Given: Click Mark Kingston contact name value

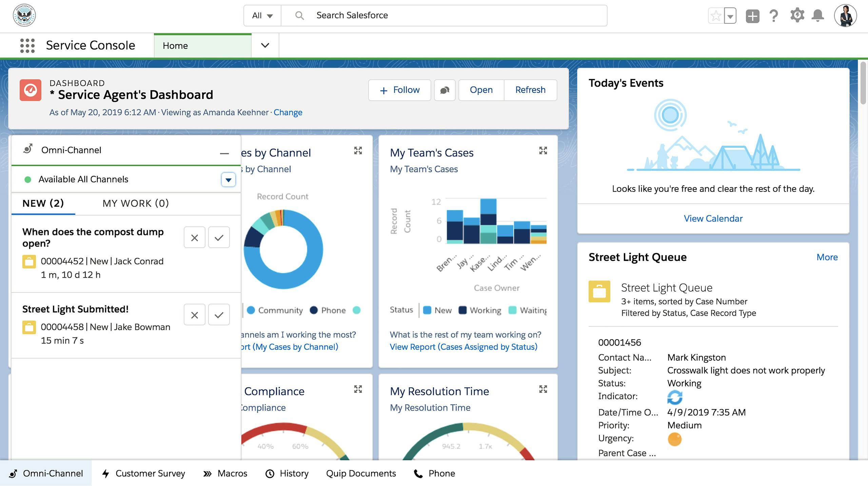Looking at the screenshot, I should [x=696, y=358].
